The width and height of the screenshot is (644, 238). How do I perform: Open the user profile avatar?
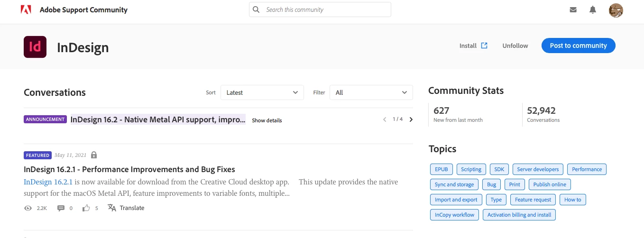(616, 10)
